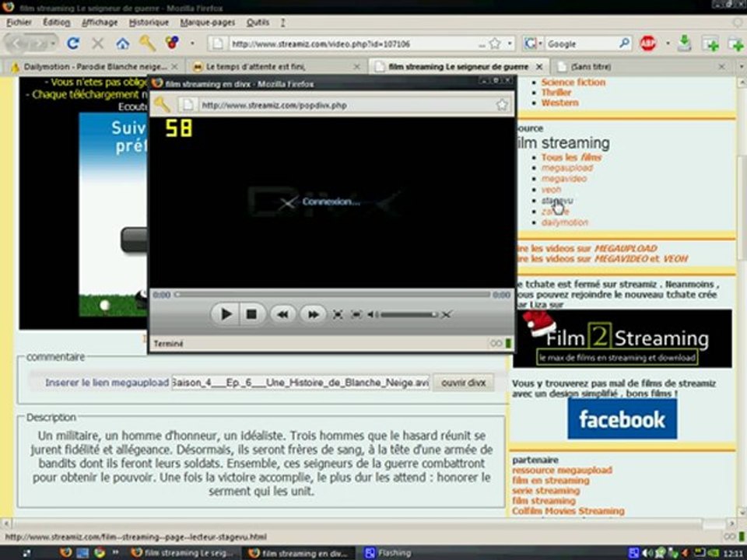Open the Historique menu

point(149,22)
